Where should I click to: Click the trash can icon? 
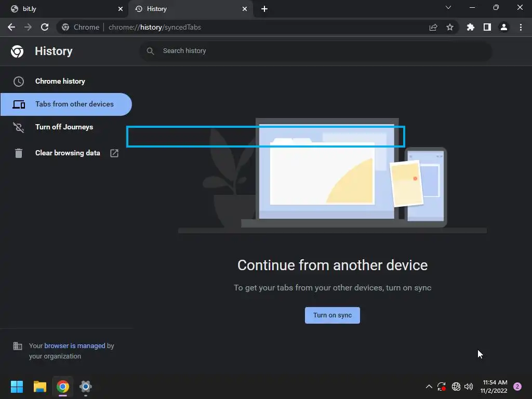pos(18,153)
